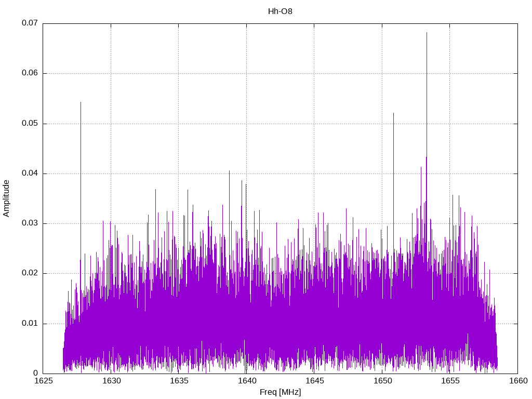Viewport: 532px width, 399px height.
Task: Select the 1630 x-axis tick label
Action: 111,381
